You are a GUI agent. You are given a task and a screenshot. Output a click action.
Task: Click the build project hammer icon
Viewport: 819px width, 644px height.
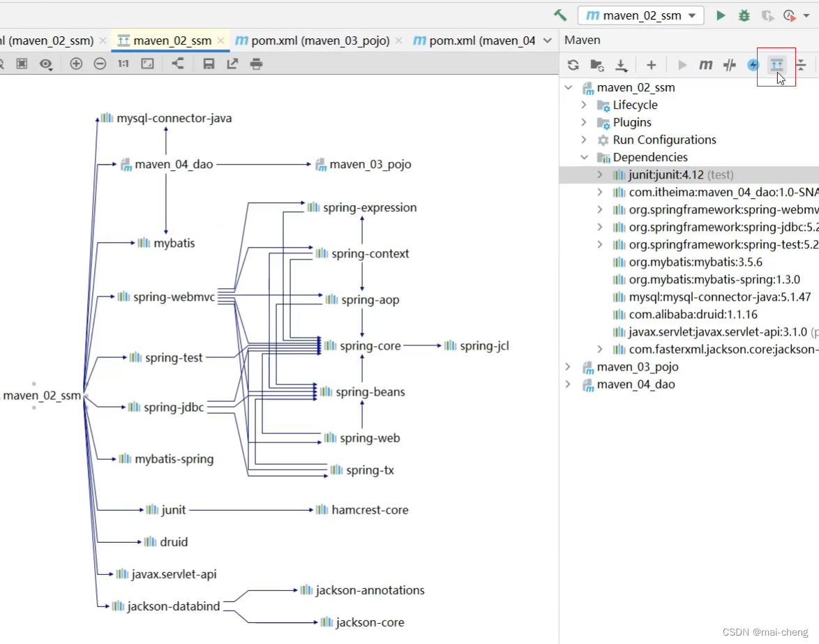coord(560,15)
